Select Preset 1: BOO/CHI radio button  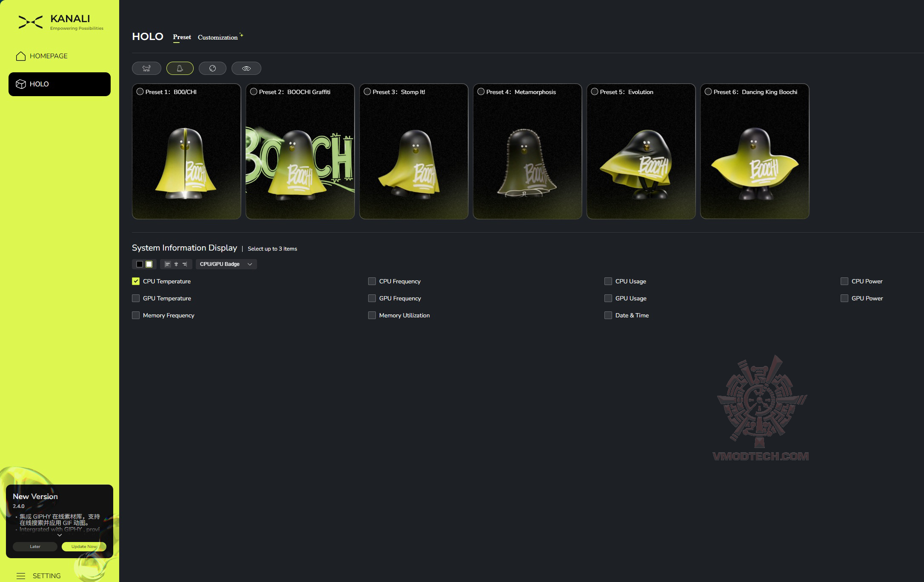tap(140, 91)
